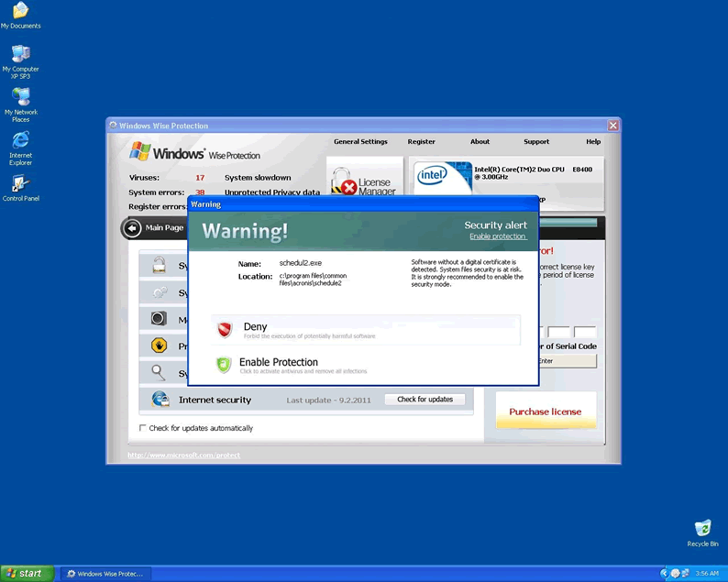
Task: Click the Internet security globe icon
Action: pyautogui.click(x=160, y=400)
